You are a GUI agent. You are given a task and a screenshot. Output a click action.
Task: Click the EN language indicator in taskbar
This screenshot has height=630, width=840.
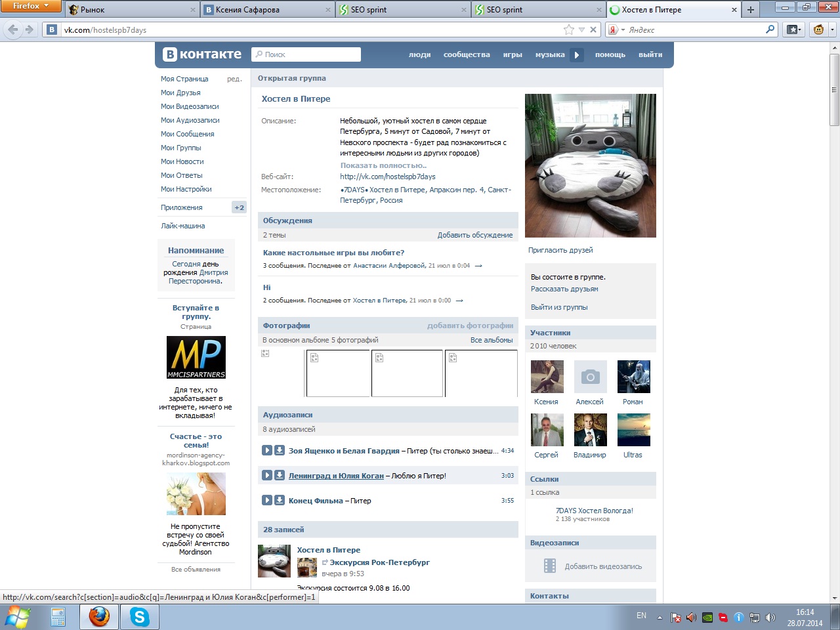click(641, 616)
